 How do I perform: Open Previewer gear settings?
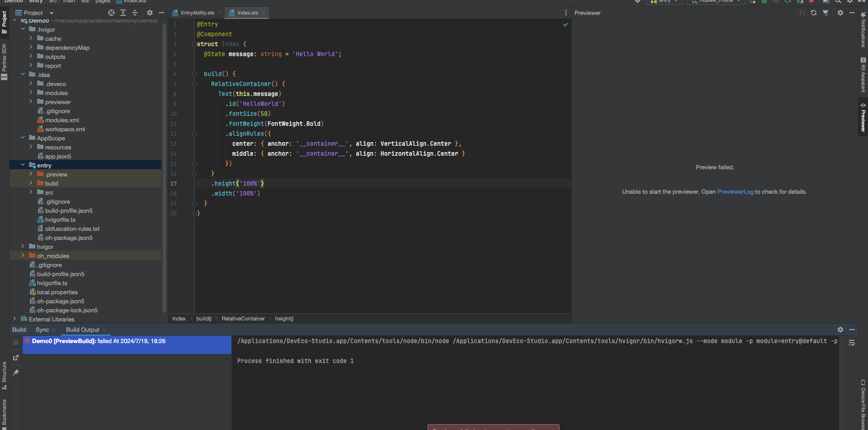pyautogui.click(x=840, y=13)
